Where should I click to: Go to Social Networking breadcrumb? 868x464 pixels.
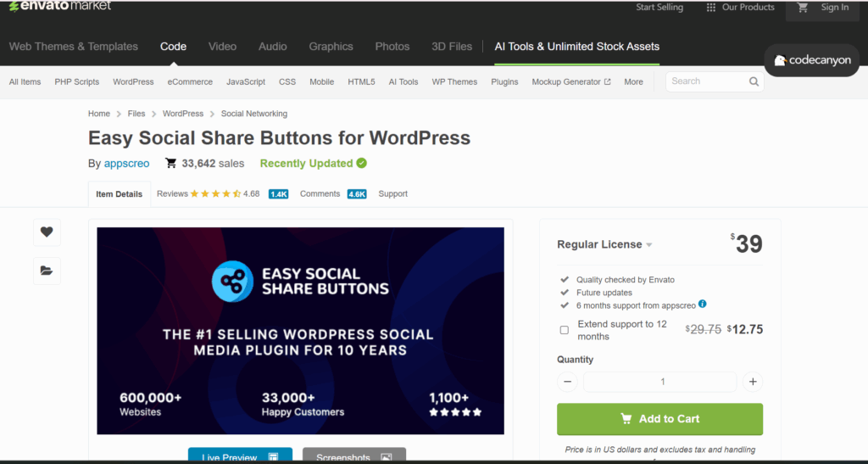(x=254, y=114)
